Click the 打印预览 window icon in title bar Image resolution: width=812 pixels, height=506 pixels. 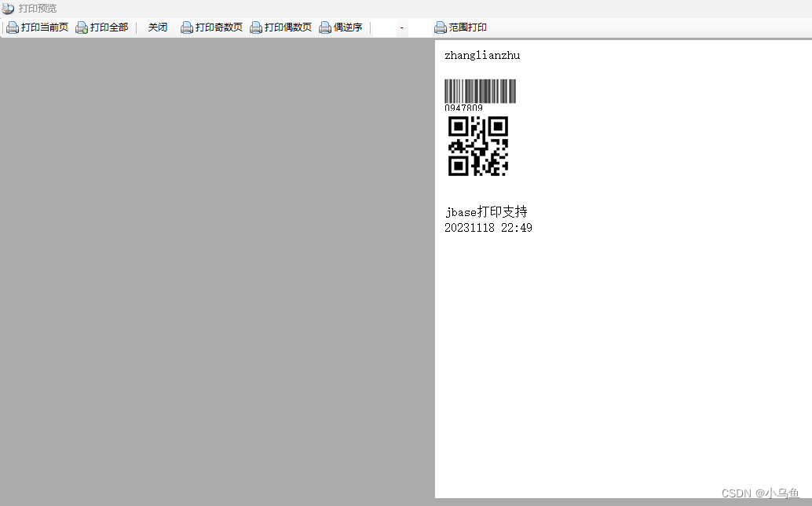coord(8,9)
